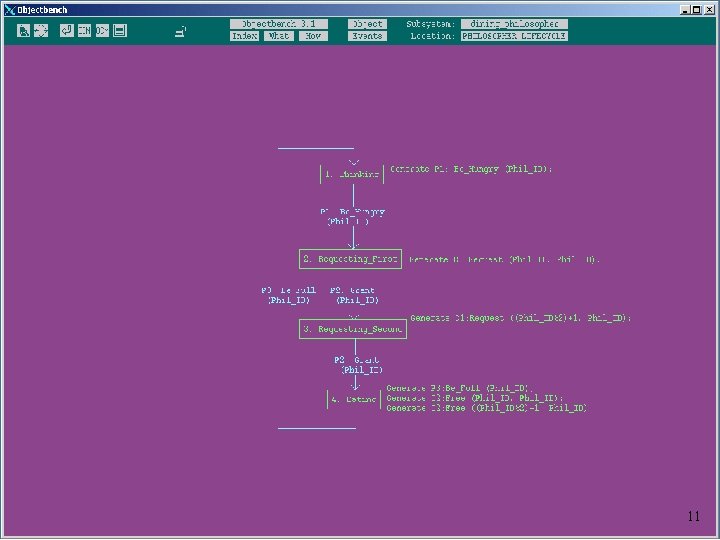Click the Objectbench 3.1 button
This screenshot has height=540, width=720.
pyautogui.click(x=279, y=24)
